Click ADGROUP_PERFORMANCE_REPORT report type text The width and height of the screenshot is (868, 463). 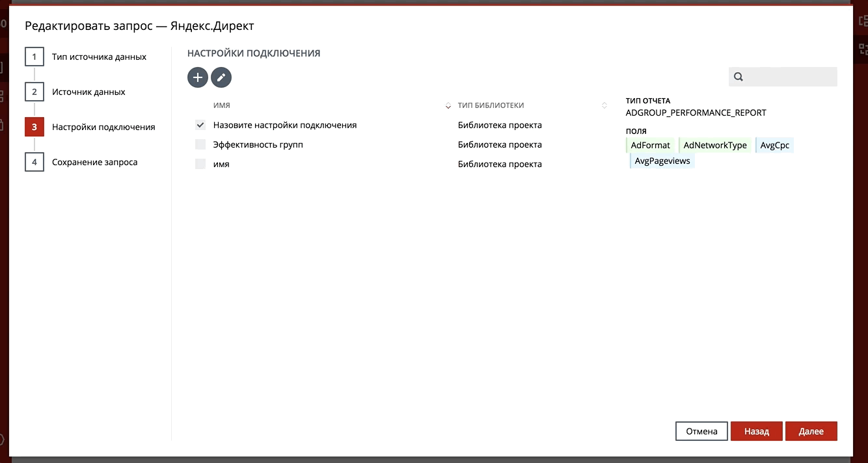696,112
